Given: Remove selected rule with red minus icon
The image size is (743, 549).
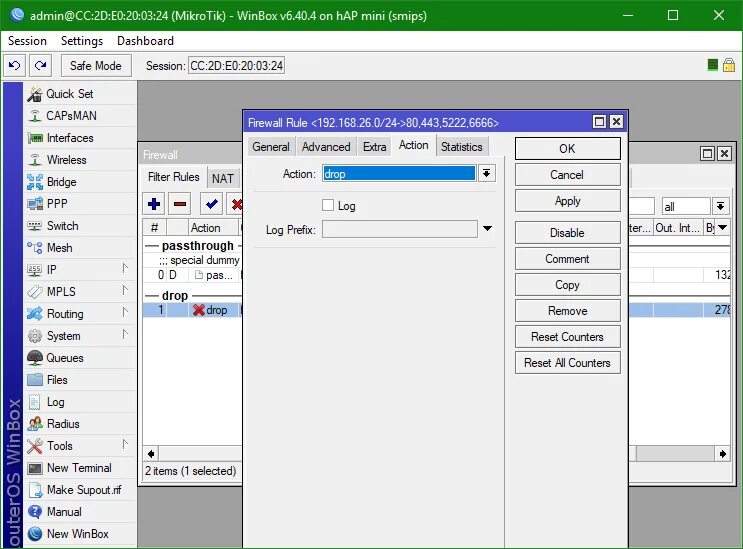Looking at the screenshot, I should pyautogui.click(x=180, y=204).
